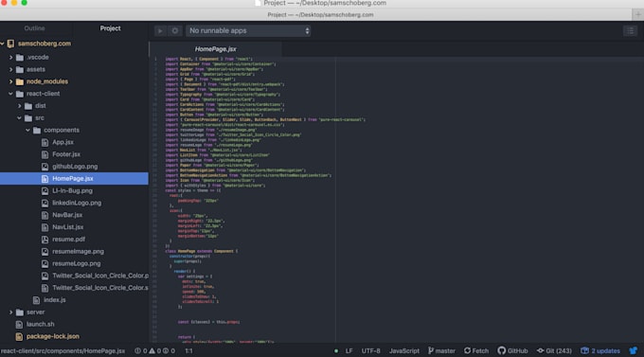
Task: Open the linter warnings triangle icon
Action: (152, 350)
